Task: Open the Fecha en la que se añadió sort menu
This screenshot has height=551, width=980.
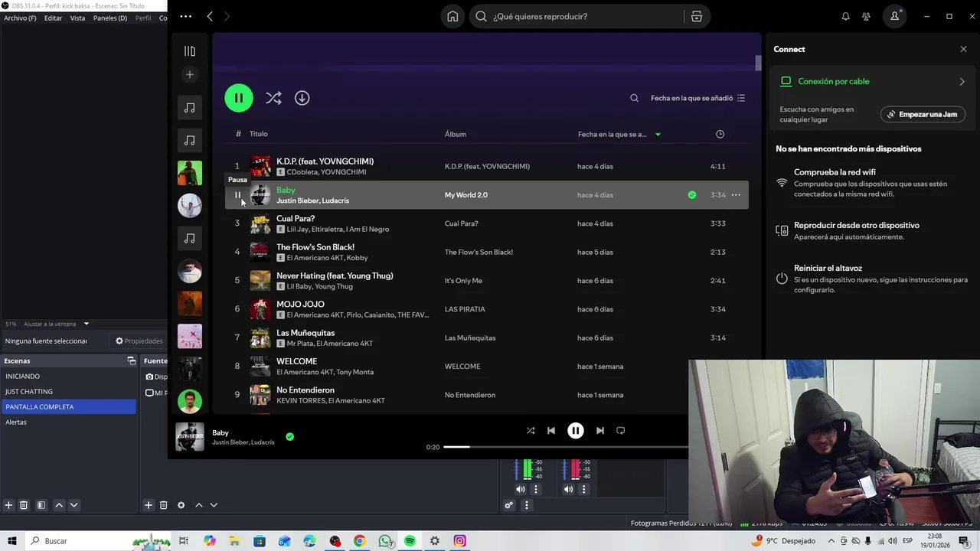Action: click(697, 98)
